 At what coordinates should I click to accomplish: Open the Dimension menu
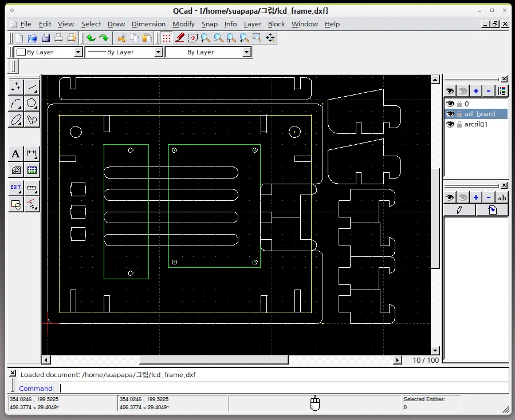coord(148,24)
